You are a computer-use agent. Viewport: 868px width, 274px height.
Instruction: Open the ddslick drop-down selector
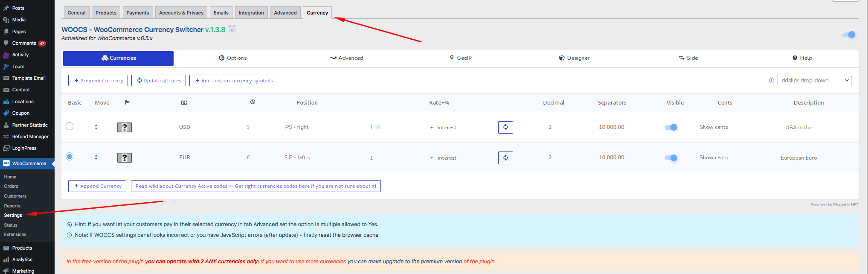pos(814,81)
